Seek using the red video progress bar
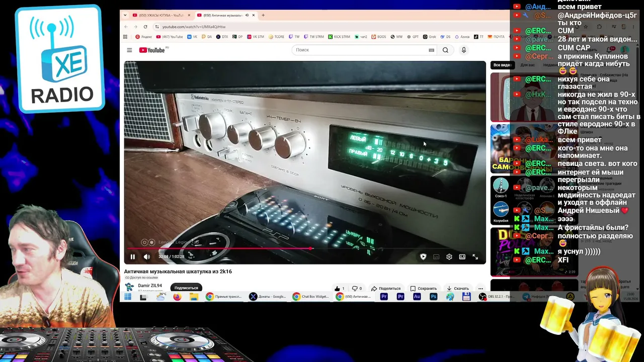Screen dimensions: 644x362 pos(305,248)
